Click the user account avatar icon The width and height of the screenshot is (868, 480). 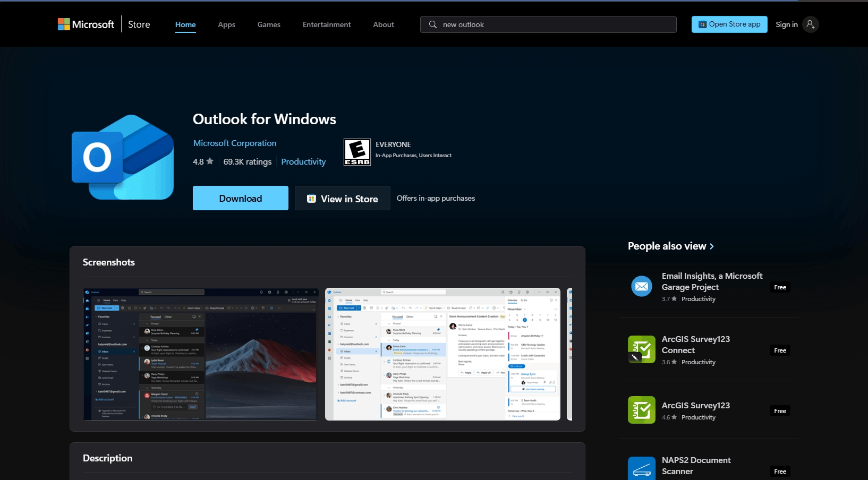coord(810,24)
